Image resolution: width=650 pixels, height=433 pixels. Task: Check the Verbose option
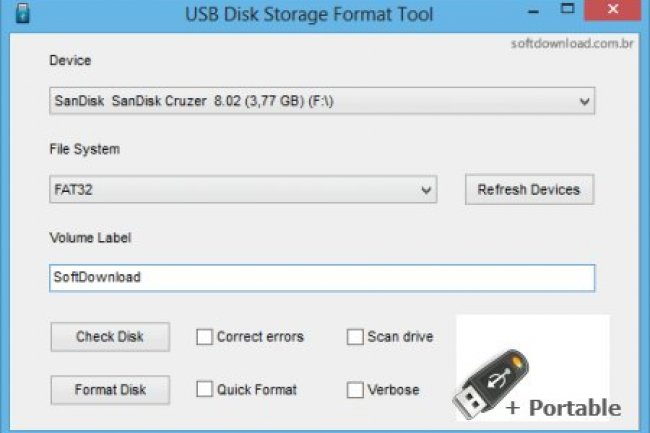click(355, 389)
